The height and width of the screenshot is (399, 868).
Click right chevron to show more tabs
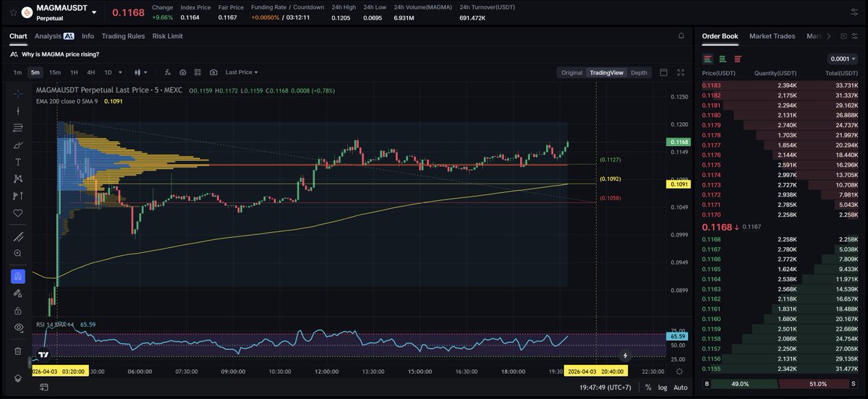(x=828, y=36)
